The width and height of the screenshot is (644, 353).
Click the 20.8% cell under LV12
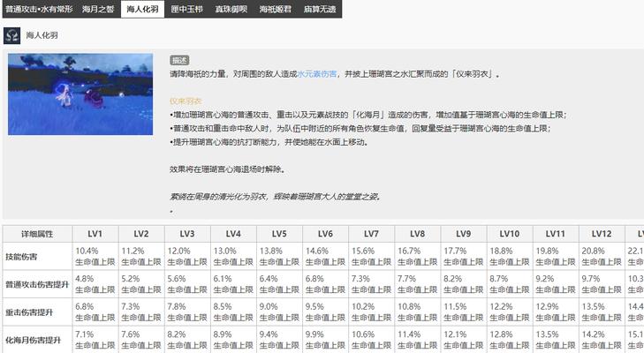(602, 257)
